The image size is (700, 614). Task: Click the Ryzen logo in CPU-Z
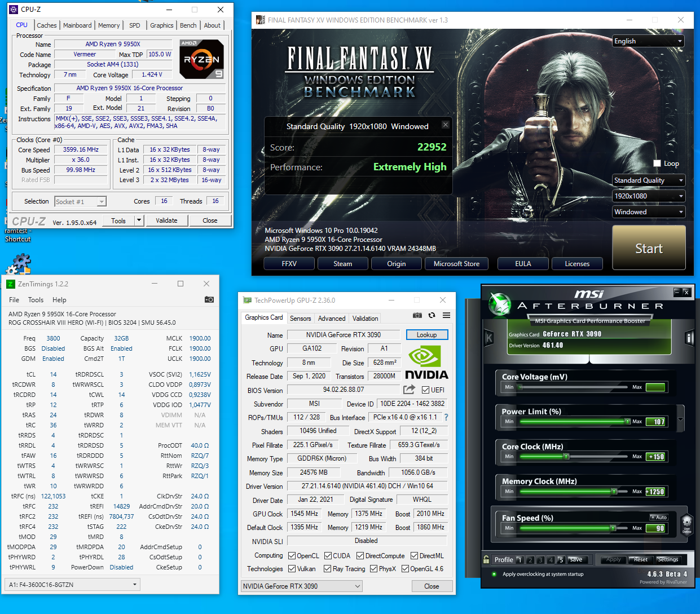[x=201, y=59]
